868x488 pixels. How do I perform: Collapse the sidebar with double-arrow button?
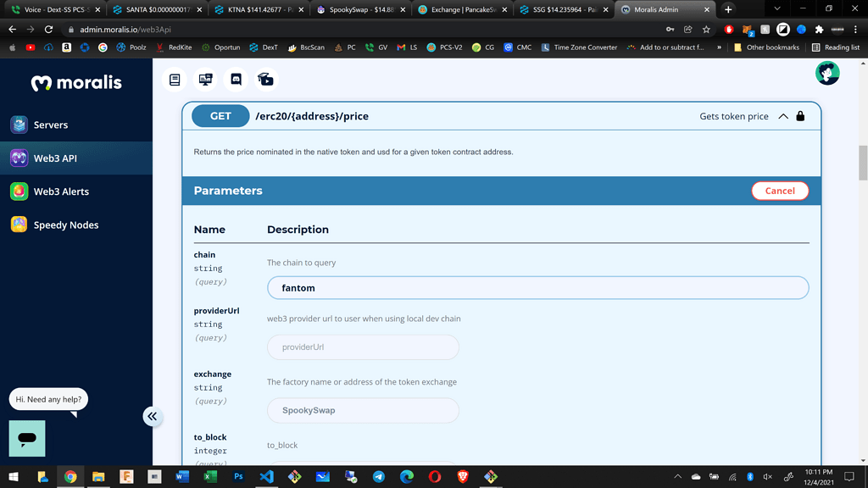click(153, 416)
